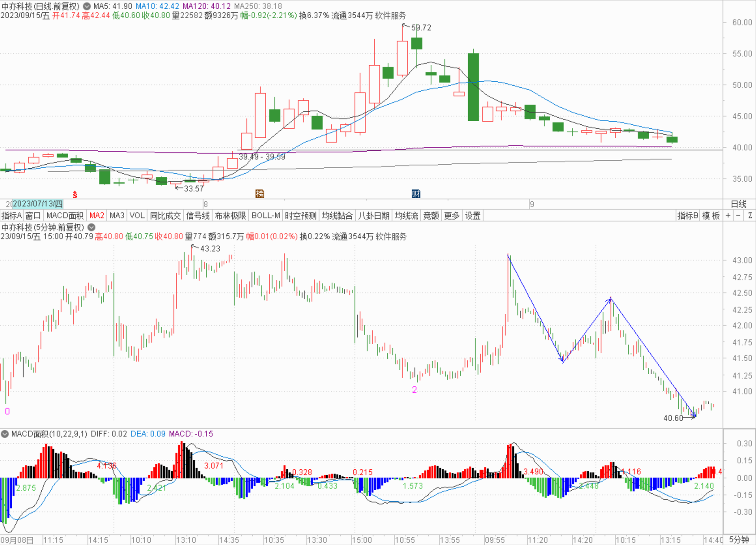Click the 5分钟 period label at bottom
Viewport: 756px width, 545px height.
coord(739,540)
